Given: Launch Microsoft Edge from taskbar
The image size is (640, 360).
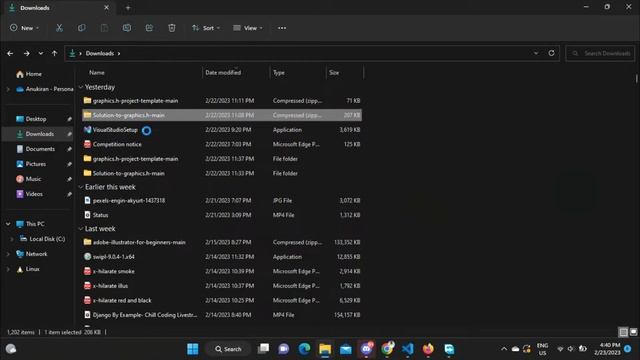Looking at the screenshot, I should (304, 349).
